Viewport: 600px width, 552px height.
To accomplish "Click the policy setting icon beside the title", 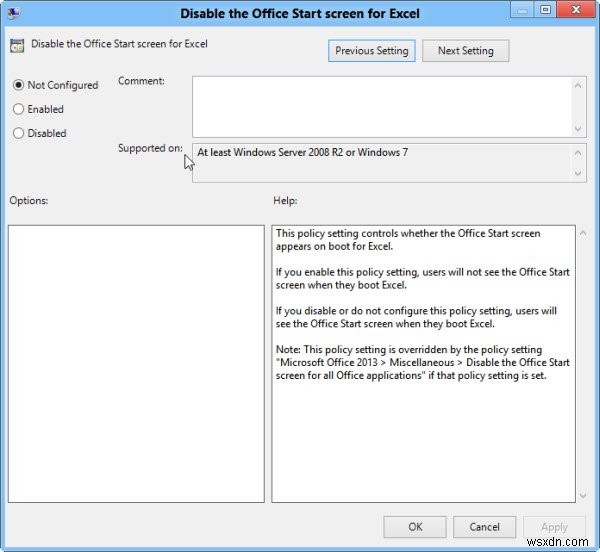I will pyautogui.click(x=17, y=46).
